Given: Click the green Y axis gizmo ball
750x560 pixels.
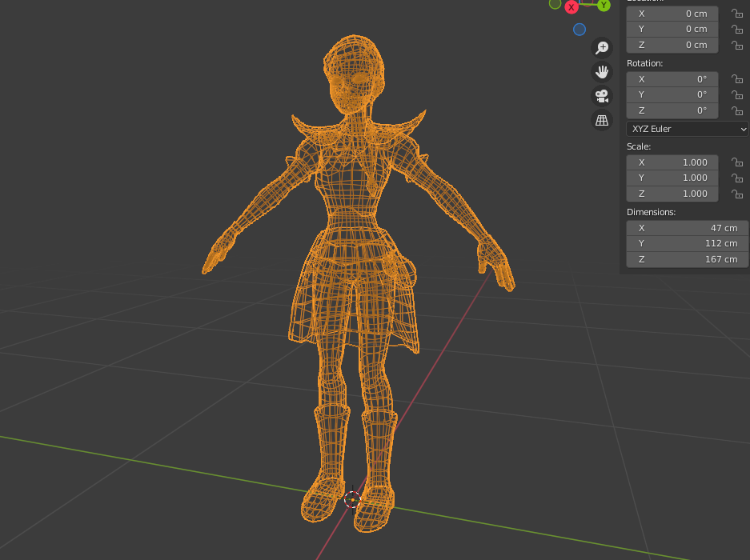Looking at the screenshot, I should click(x=604, y=6).
